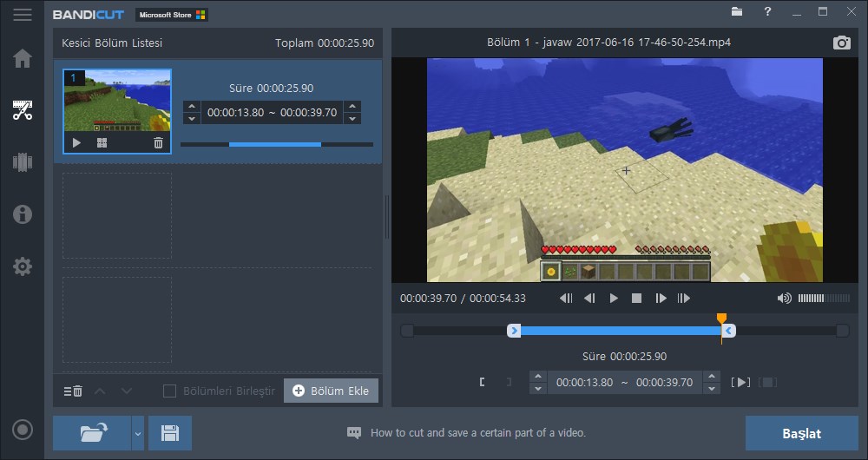
Task: Increase segment start time in list
Action: pyautogui.click(x=192, y=106)
